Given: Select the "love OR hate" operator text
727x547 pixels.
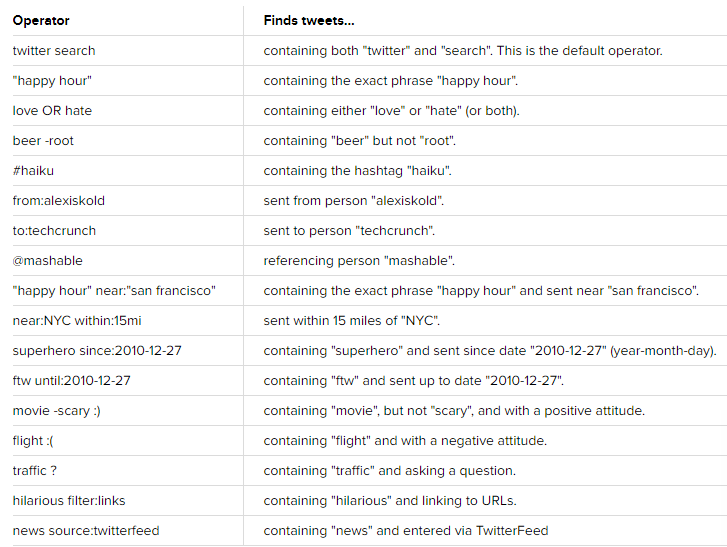Looking at the screenshot, I should (52, 110).
